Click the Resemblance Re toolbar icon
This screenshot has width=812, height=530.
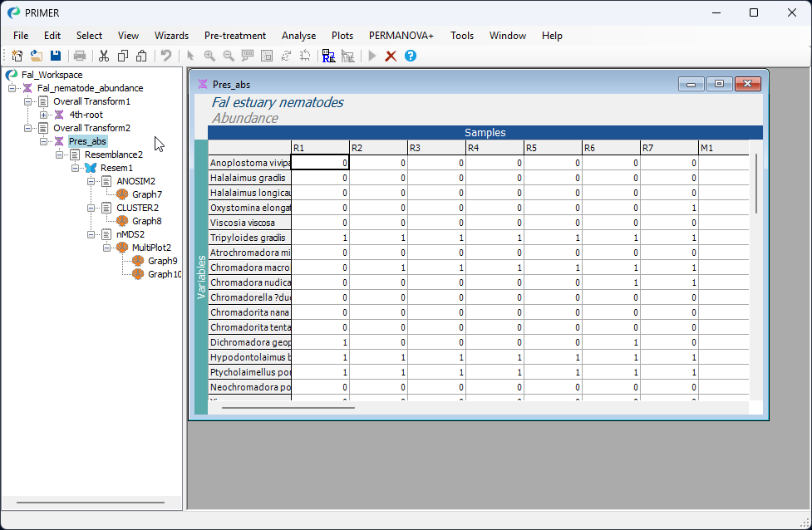pos(328,56)
